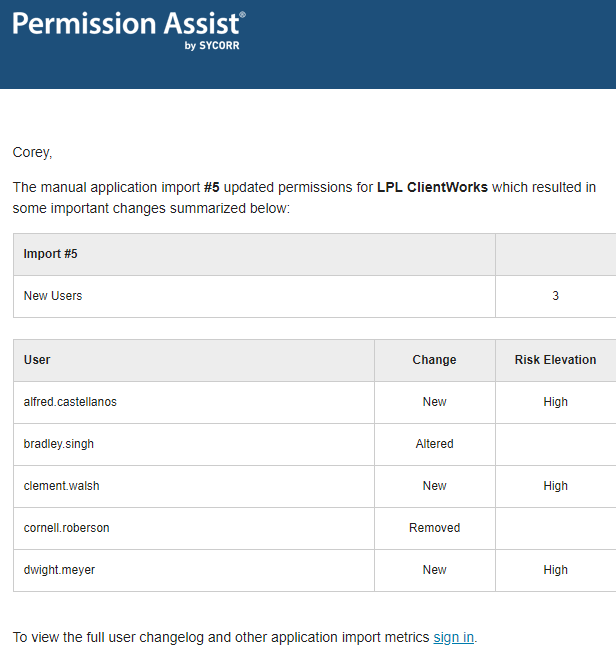Select the New Users row label
This screenshot has height=652, width=616.
(x=53, y=296)
